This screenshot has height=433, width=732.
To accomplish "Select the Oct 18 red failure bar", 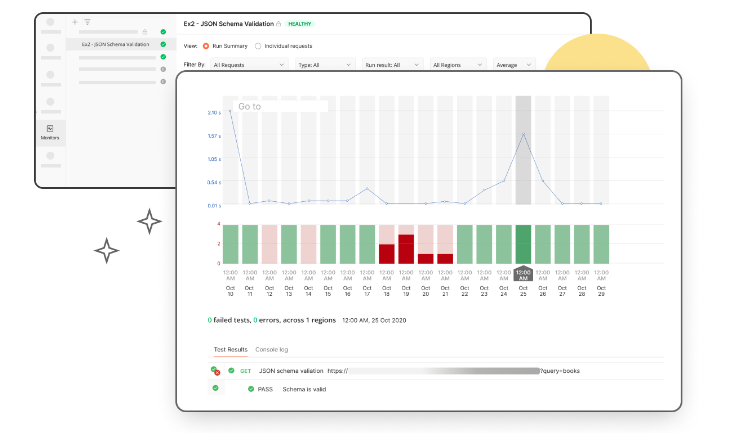I will (387, 254).
